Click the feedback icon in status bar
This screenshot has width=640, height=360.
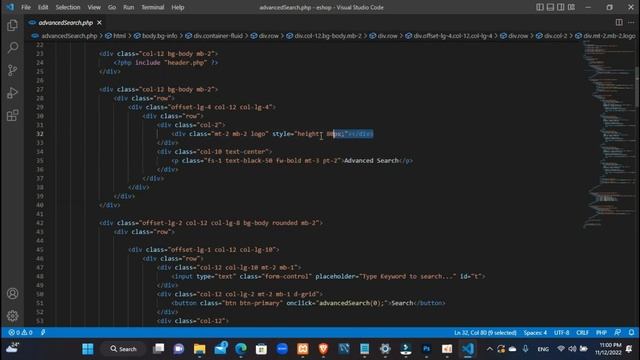tap(618, 333)
